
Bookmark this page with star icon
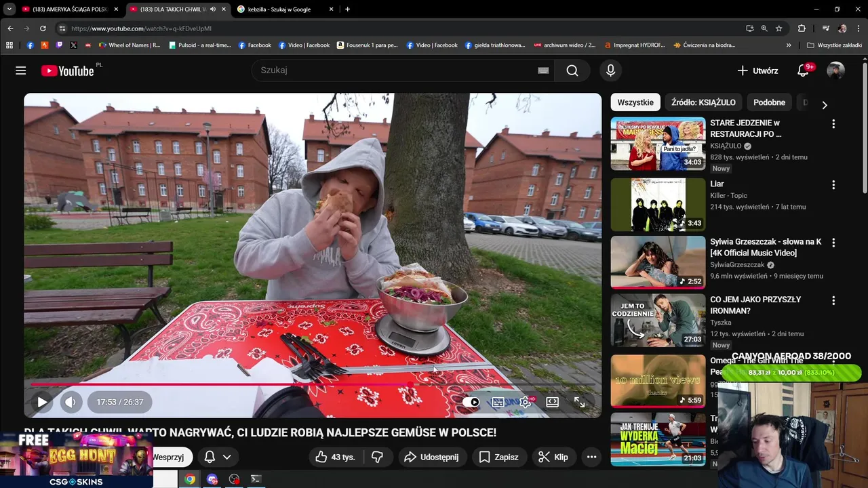[779, 28]
